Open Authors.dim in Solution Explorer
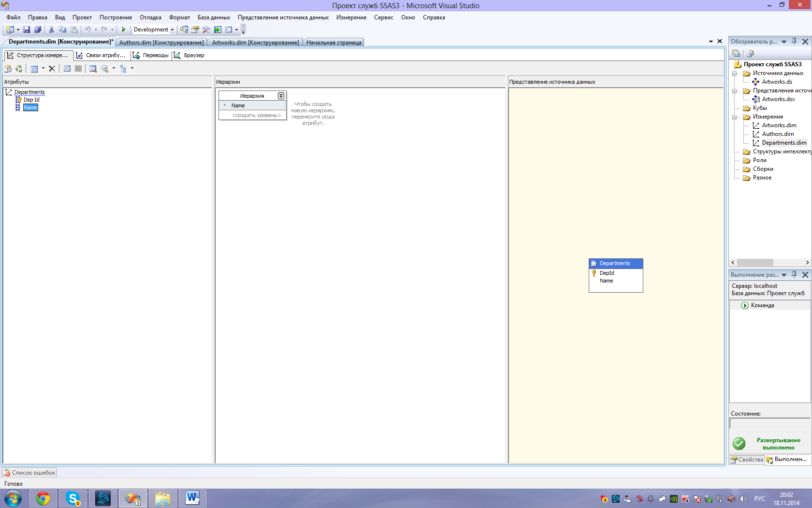The height and width of the screenshot is (508, 812). click(x=778, y=134)
